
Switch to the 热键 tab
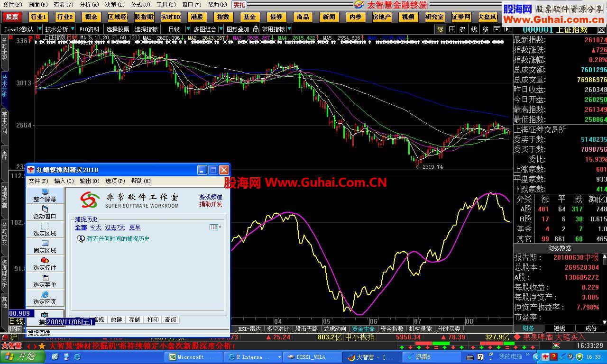click(x=116, y=320)
